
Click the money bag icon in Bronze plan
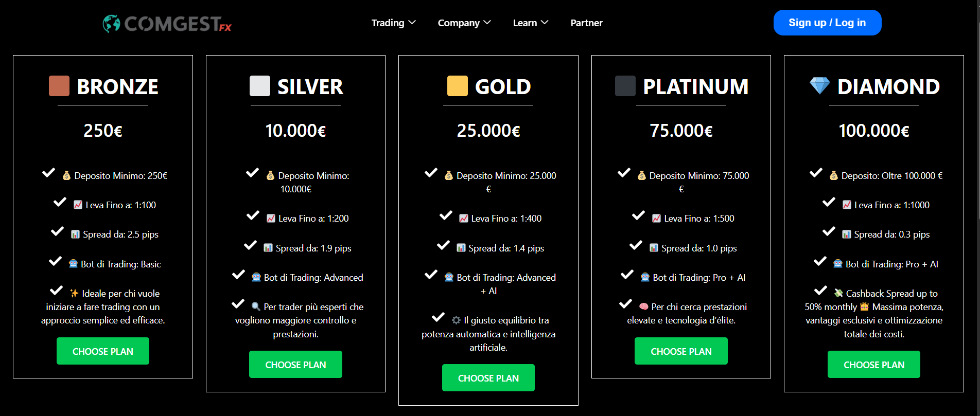point(66,176)
